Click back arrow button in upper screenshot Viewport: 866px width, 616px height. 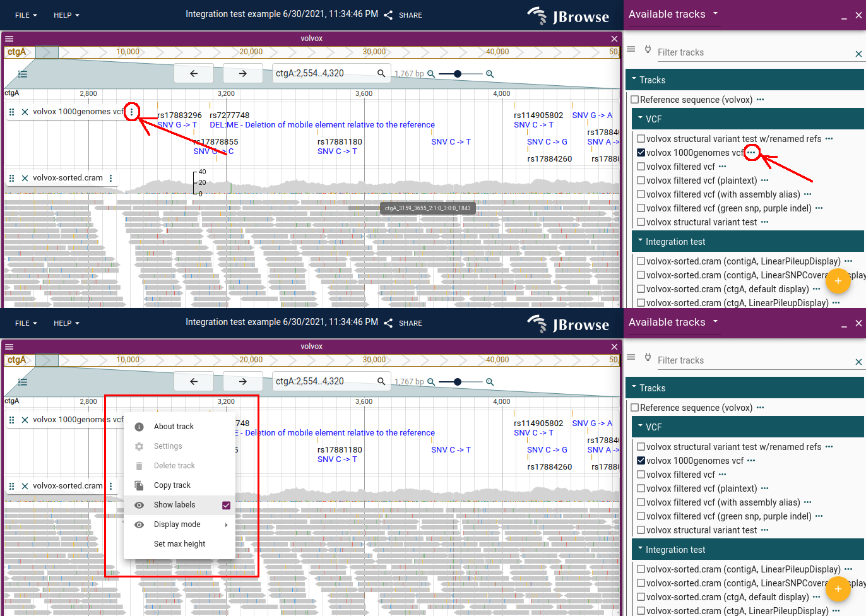(194, 74)
